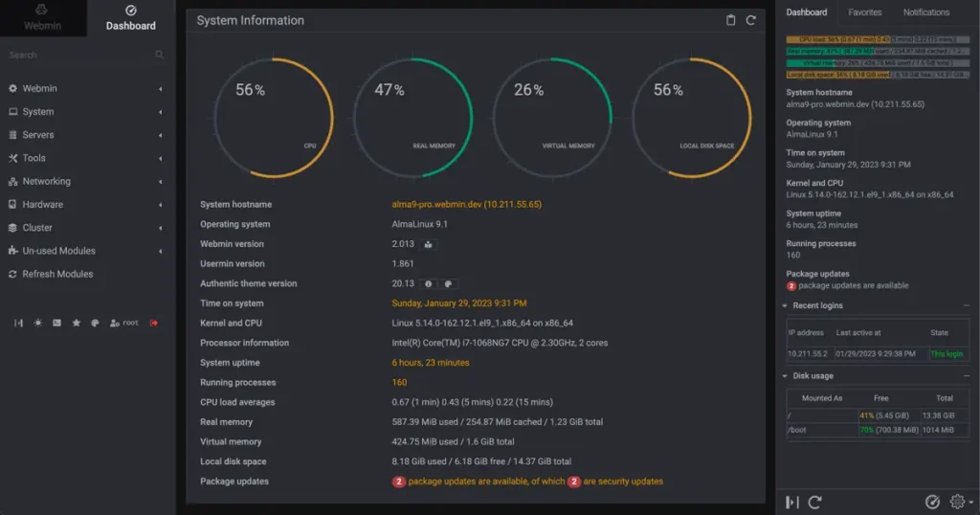
Task: Collapse the Recent logins section
Action: pos(967,305)
